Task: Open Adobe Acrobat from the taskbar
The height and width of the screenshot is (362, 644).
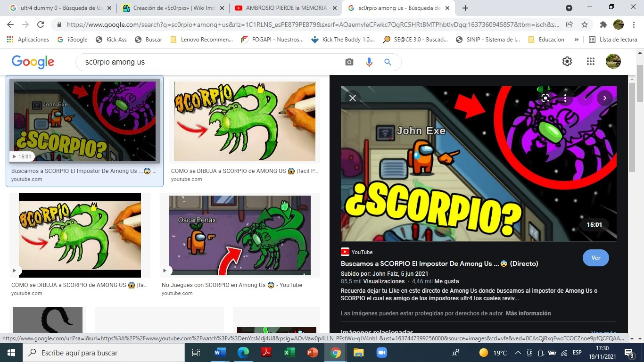Action: click(x=266, y=353)
